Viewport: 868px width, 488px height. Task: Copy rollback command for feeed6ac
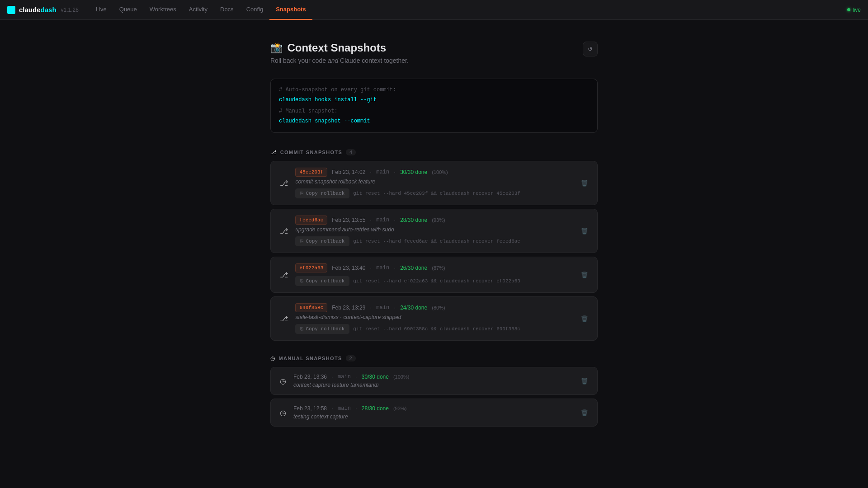coord(322,241)
